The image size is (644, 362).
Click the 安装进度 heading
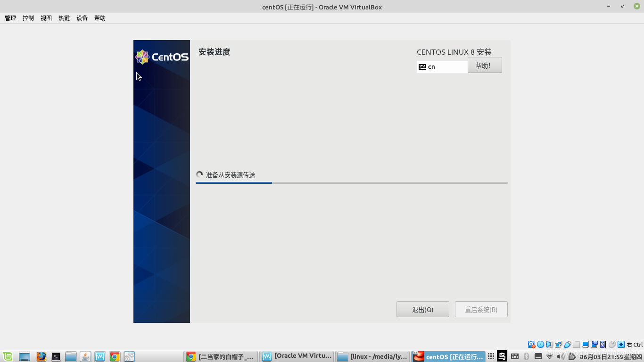click(215, 52)
